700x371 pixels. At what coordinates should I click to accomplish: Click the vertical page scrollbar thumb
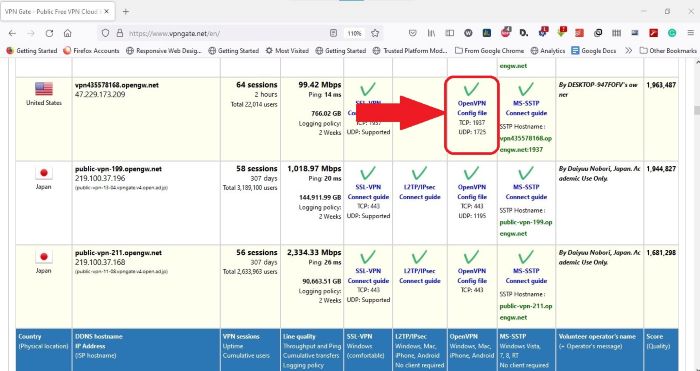(696, 110)
